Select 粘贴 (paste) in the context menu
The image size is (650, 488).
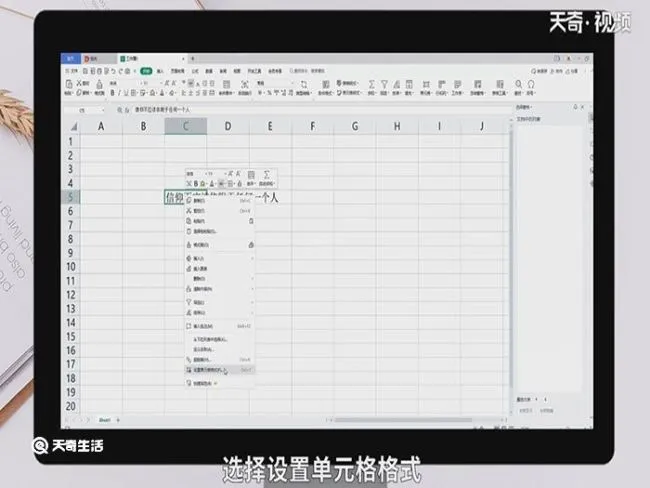[220, 221]
